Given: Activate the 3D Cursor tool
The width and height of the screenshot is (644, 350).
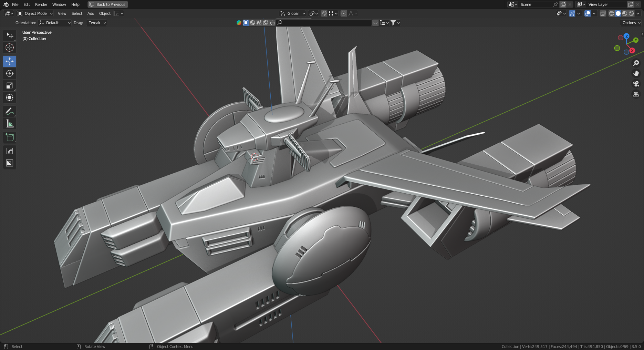Looking at the screenshot, I should pyautogui.click(x=10, y=48).
